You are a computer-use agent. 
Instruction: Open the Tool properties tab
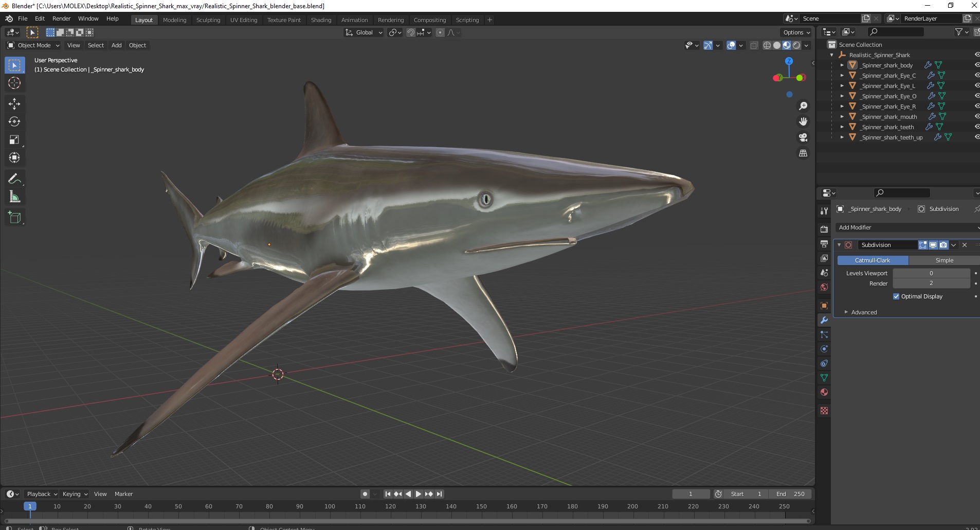(824, 210)
